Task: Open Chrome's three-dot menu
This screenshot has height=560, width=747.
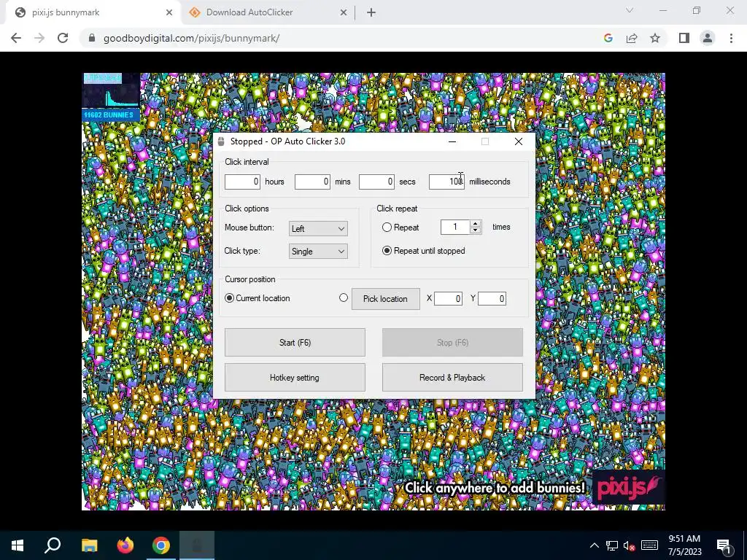Action: click(731, 38)
